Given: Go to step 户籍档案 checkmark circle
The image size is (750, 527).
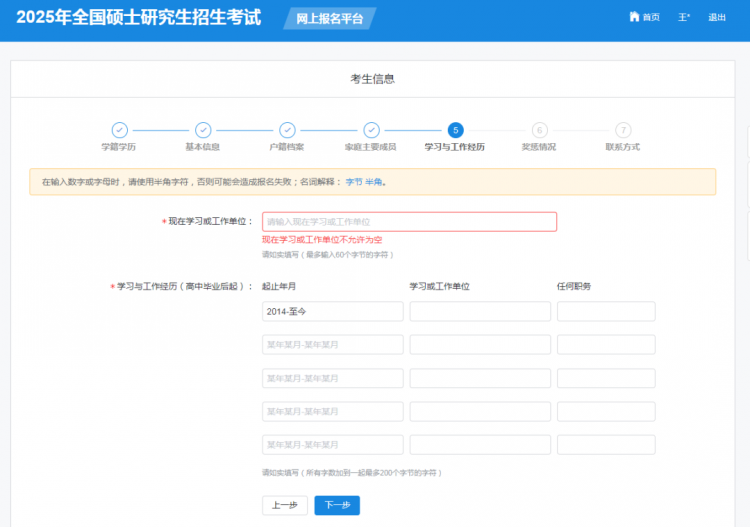Looking at the screenshot, I should [287, 130].
